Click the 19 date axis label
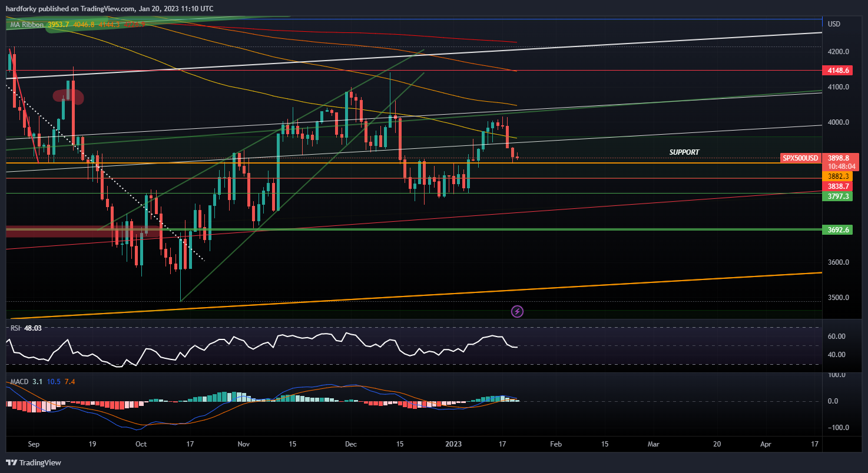The width and height of the screenshot is (868, 473). click(93, 444)
